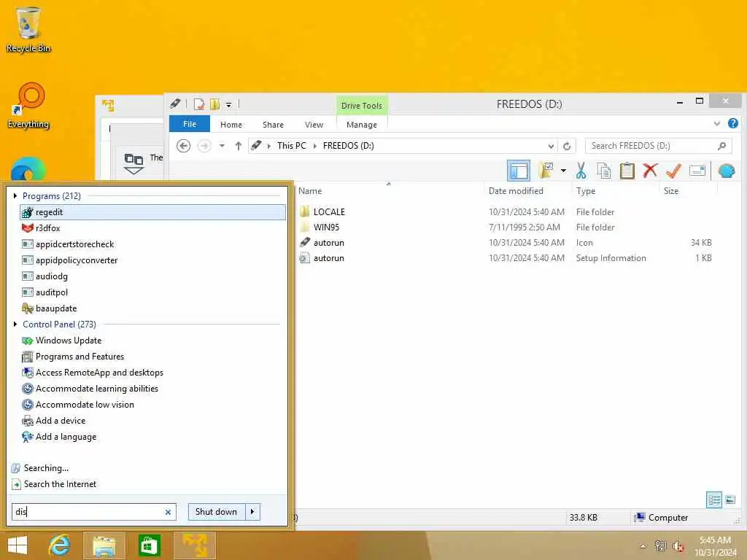Toggle the navigation pane layout icon
The image size is (747, 560).
tap(519, 171)
